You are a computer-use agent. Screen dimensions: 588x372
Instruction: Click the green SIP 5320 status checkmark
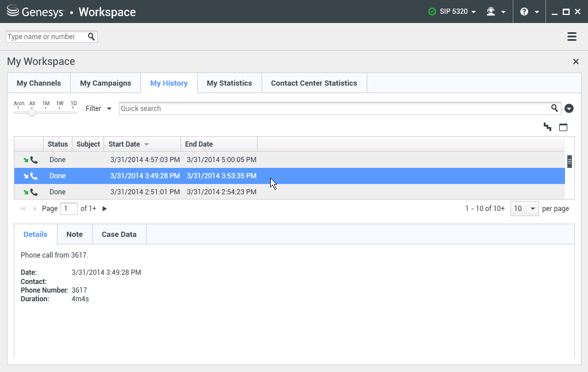pyautogui.click(x=432, y=11)
